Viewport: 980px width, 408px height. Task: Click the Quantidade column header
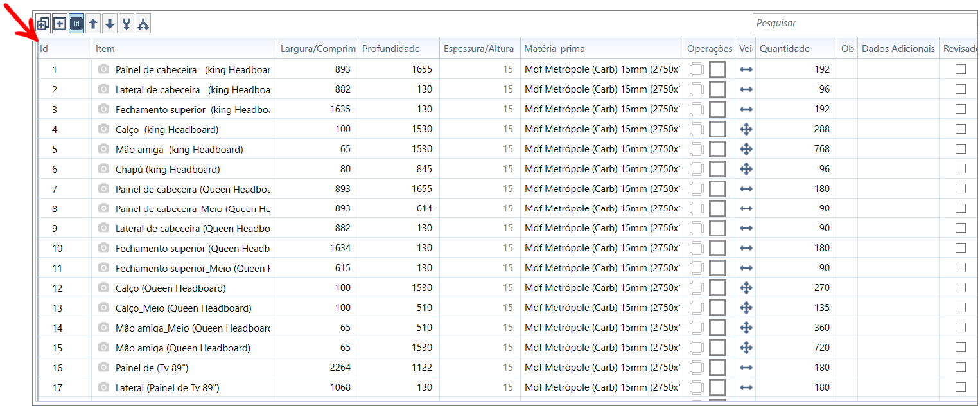coord(796,48)
